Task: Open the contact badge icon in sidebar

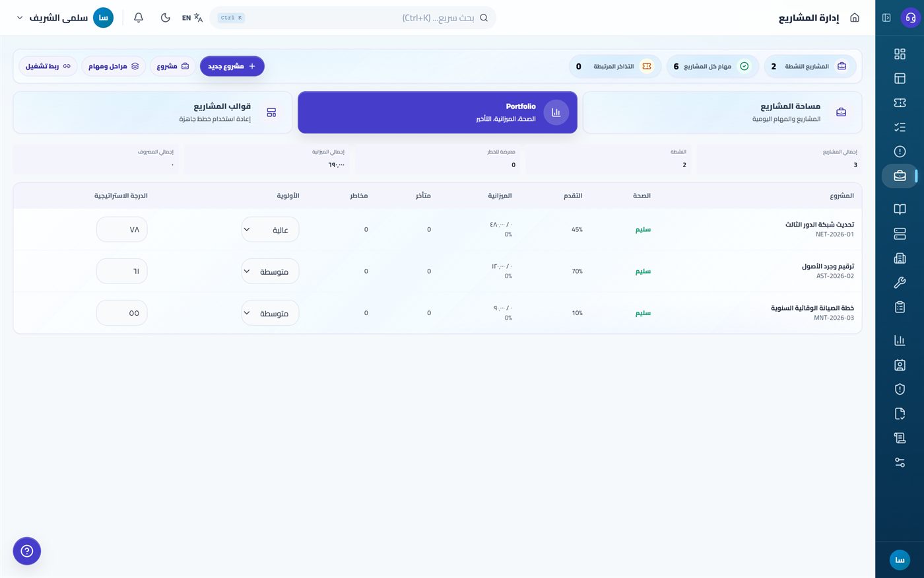Action: point(900,365)
